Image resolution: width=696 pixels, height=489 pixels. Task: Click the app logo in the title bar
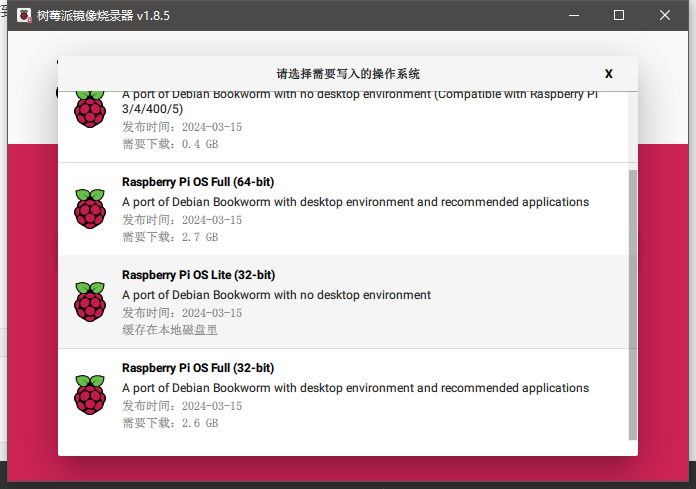click(x=24, y=16)
